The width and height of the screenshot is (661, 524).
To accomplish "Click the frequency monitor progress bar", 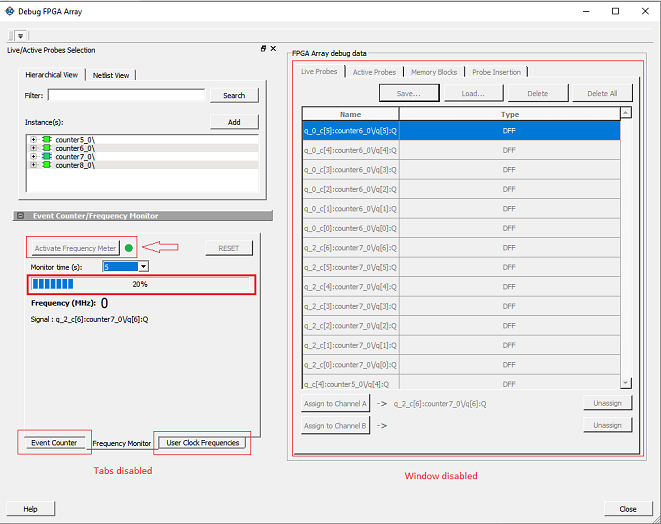I will tap(141, 284).
